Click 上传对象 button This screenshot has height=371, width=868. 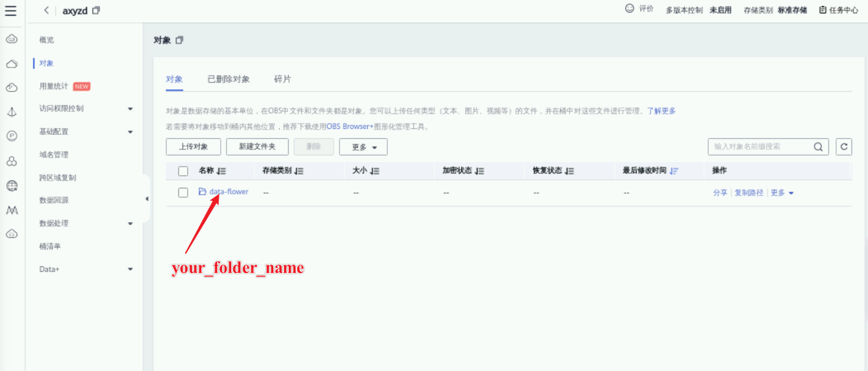coord(194,147)
